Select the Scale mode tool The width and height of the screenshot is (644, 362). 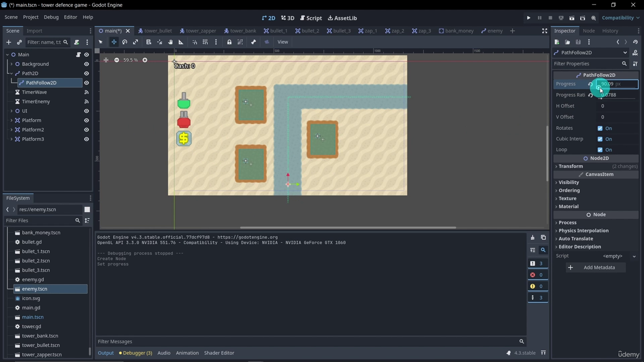pos(135,42)
